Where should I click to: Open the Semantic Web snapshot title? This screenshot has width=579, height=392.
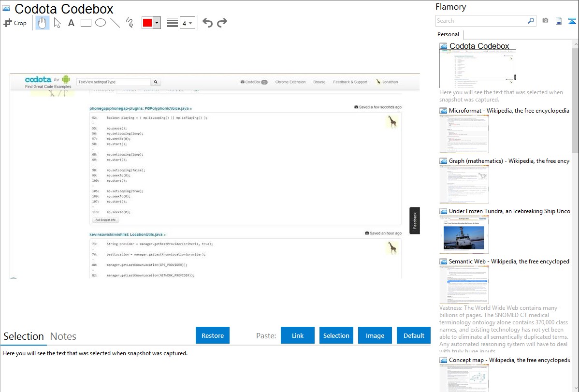[509, 261]
